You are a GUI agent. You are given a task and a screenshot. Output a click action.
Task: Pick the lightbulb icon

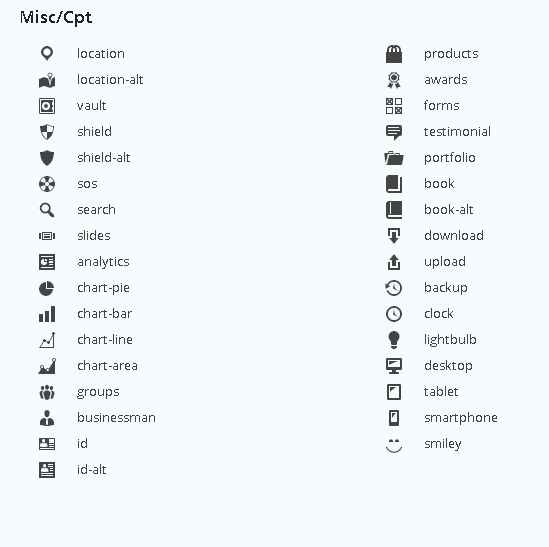394,340
